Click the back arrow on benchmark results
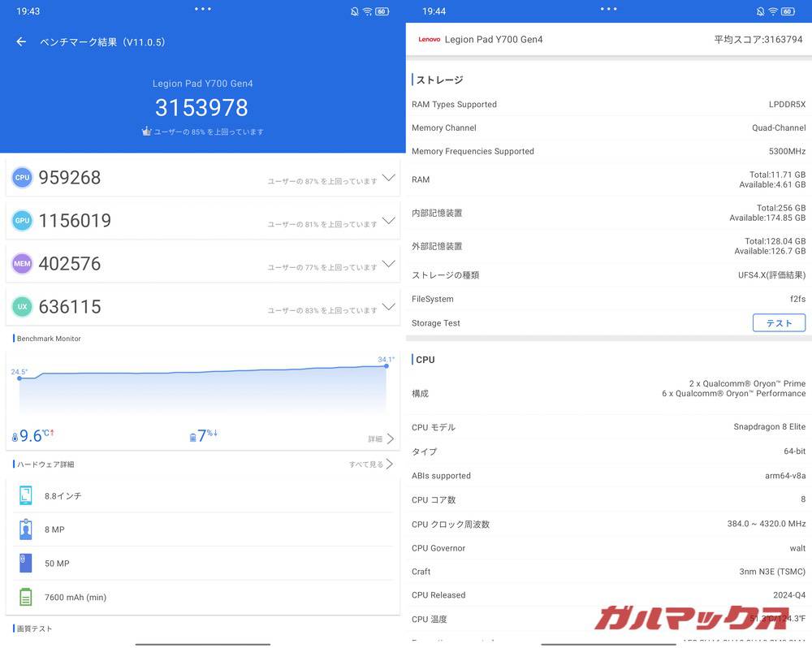 pyautogui.click(x=20, y=41)
